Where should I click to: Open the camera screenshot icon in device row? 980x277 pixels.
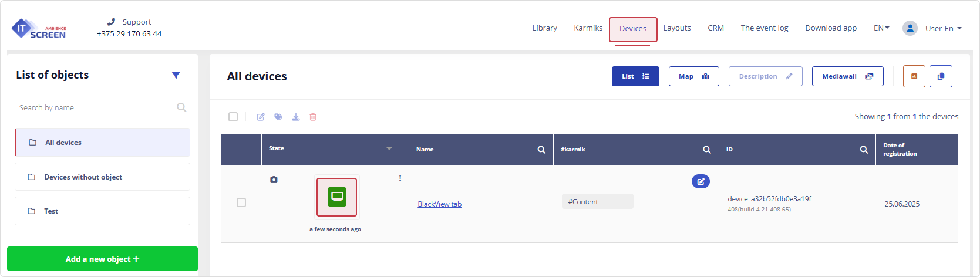tap(274, 179)
